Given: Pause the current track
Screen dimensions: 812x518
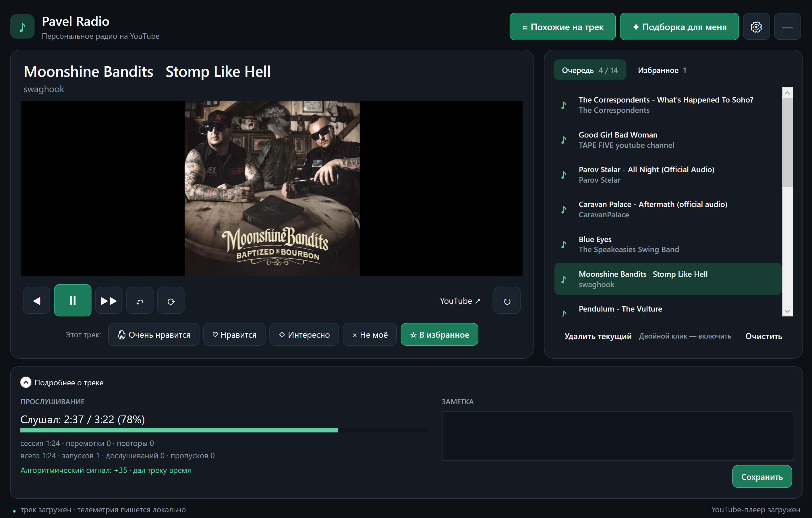Looking at the screenshot, I should pos(72,300).
